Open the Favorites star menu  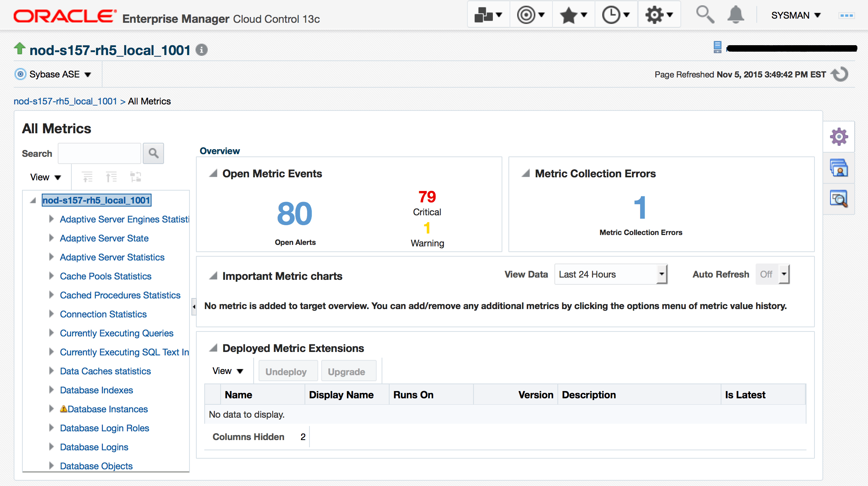[573, 15]
